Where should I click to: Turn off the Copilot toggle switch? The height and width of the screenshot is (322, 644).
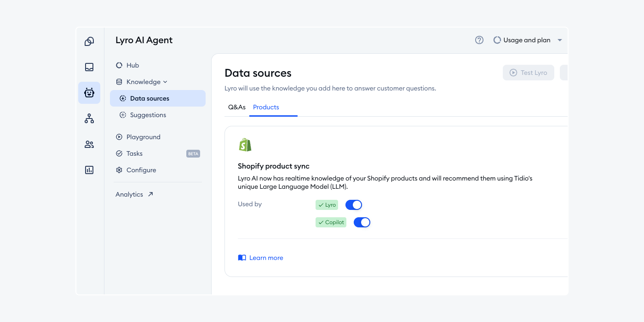[362, 222]
